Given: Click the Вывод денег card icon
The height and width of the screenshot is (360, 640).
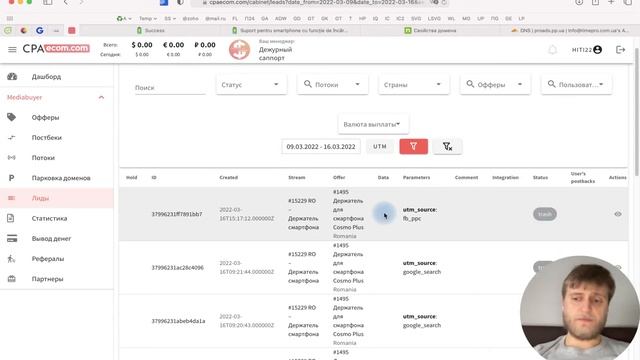Looking at the screenshot, I should click(12, 238).
